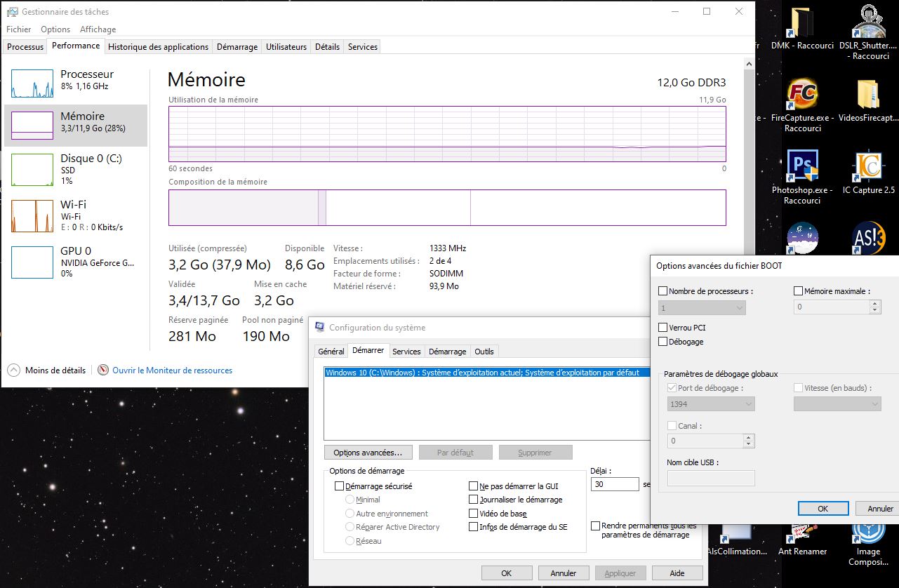899x588 pixels.
Task: Open the Services tab in Task Manager
Action: click(363, 47)
